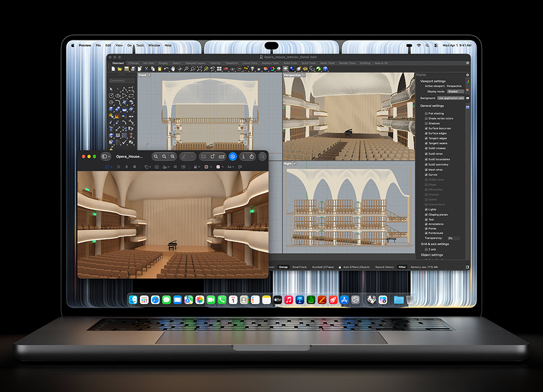The height and width of the screenshot is (392, 543).
Task: Open the Right viewport title dropdown arrow
Action: click(x=294, y=163)
